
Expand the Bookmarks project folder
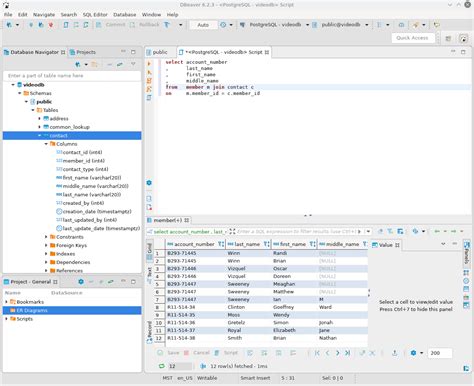pos(6,302)
